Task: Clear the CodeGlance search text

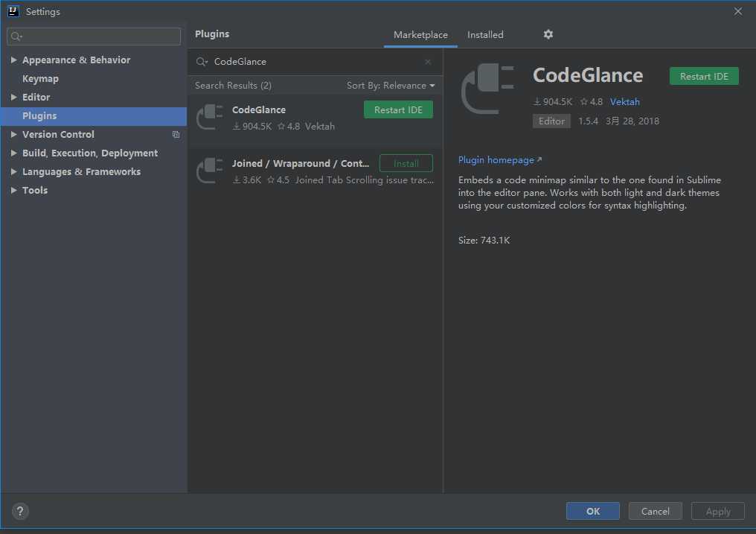Action: 428,62
